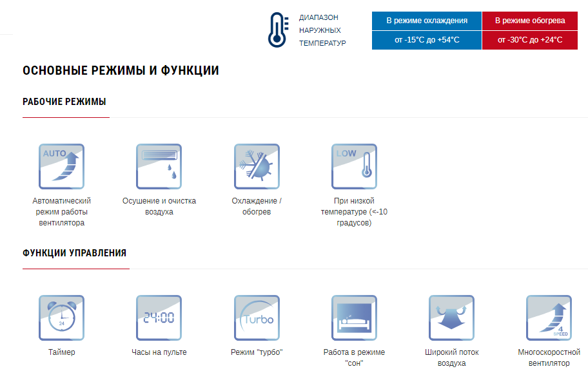
Task: Click the sleep mode bed icon
Action: [x=354, y=318]
